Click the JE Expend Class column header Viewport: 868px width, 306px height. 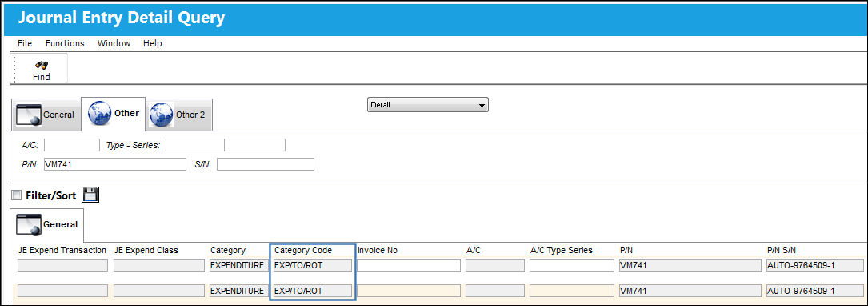[x=146, y=250]
